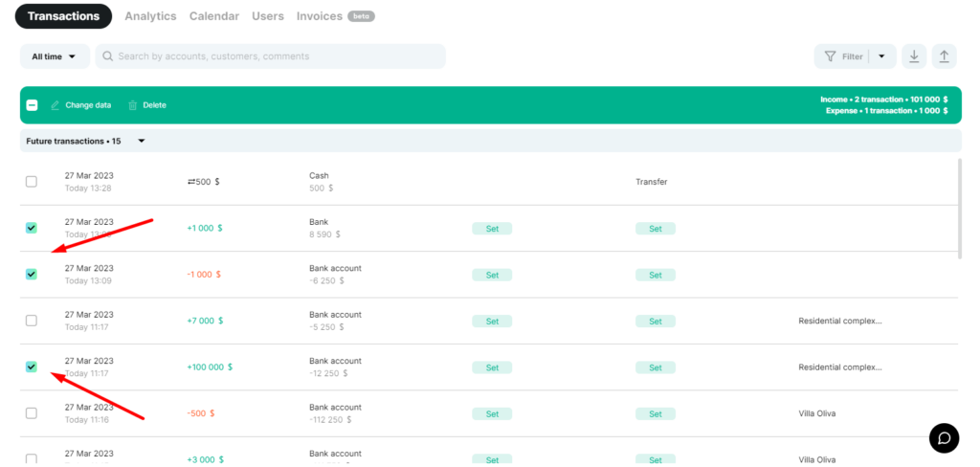Open the dropdown arrow next to Filter

tap(881, 56)
